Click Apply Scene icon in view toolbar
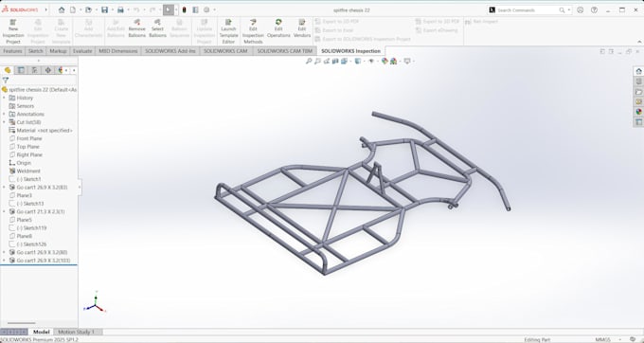 [x=393, y=62]
